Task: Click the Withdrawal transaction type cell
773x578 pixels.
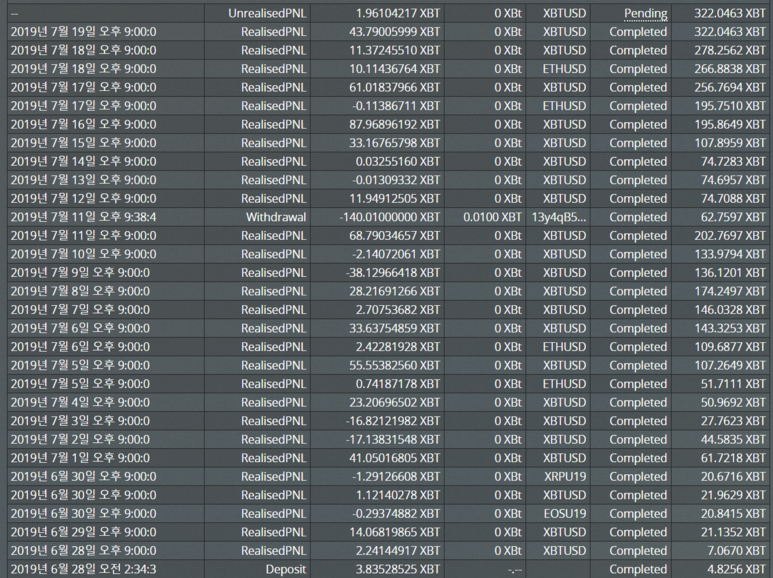Action: (276, 217)
